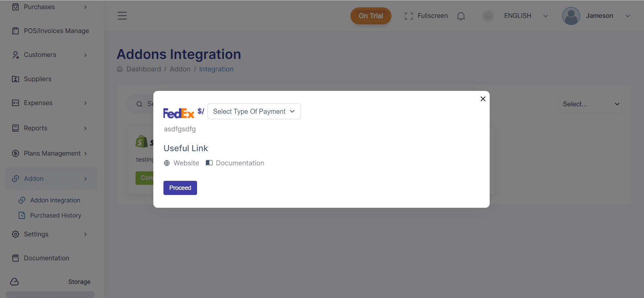This screenshot has width=644, height=298.
Task: Click the Proceed button
Action: pos(180,188)
